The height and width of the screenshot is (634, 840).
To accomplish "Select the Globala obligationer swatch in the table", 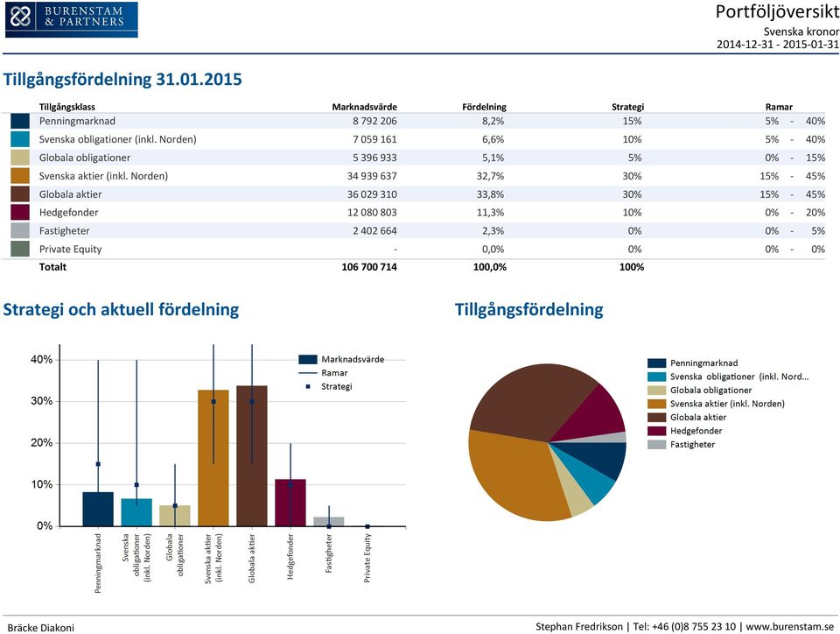I will tap(20, 158).
